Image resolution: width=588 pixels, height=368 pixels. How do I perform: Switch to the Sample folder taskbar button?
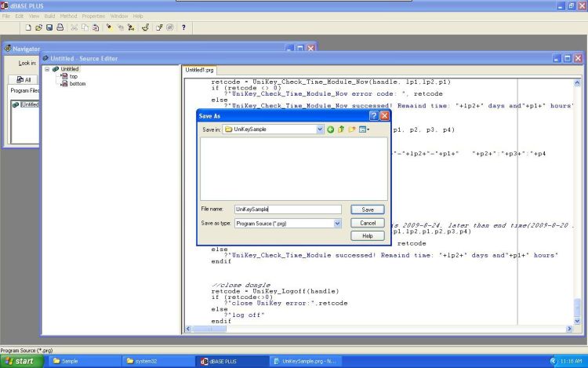tap(85, 361)
